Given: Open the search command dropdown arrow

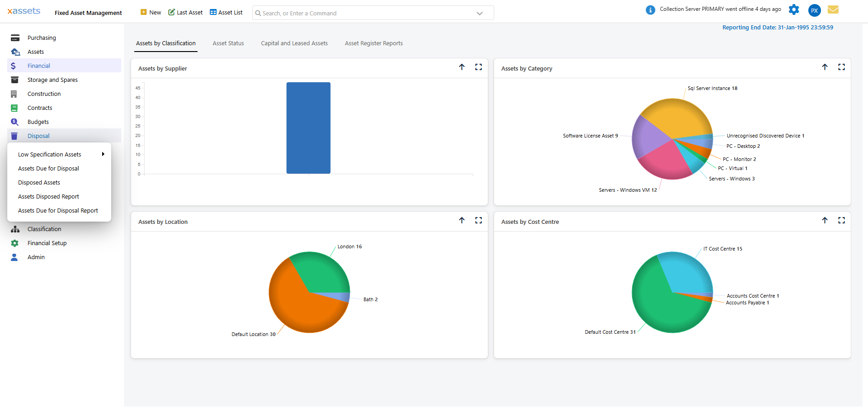Looking at the screenshot, I should [x=480, y=14].
